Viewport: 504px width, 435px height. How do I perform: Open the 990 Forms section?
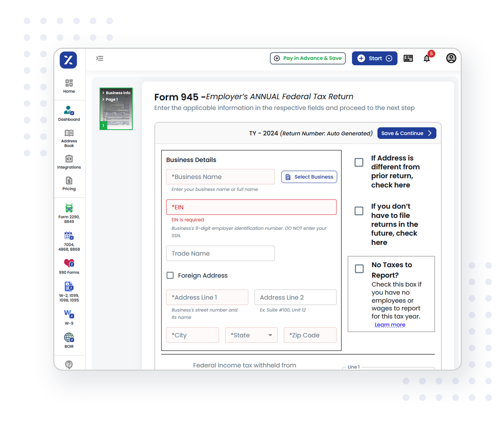[69, 266]
